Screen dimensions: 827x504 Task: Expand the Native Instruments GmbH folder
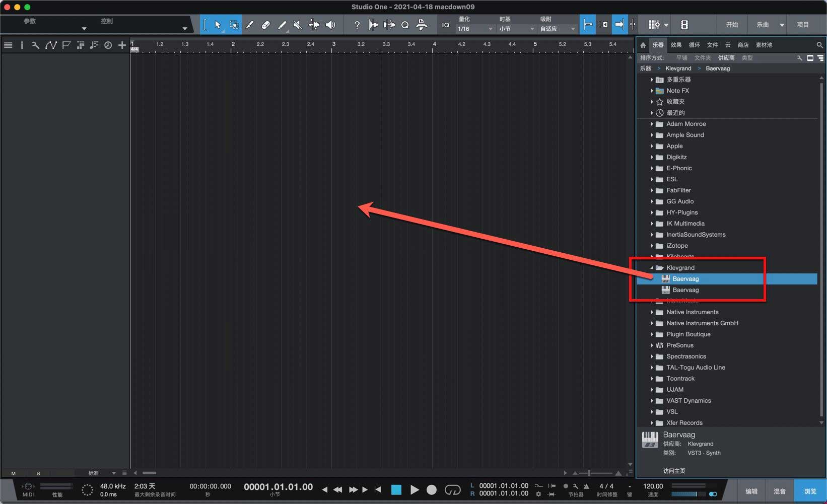(x=652, y=323)
